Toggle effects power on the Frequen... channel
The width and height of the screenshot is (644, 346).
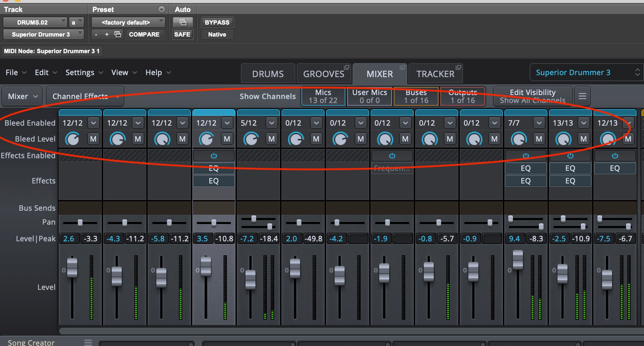click(392, 156)
